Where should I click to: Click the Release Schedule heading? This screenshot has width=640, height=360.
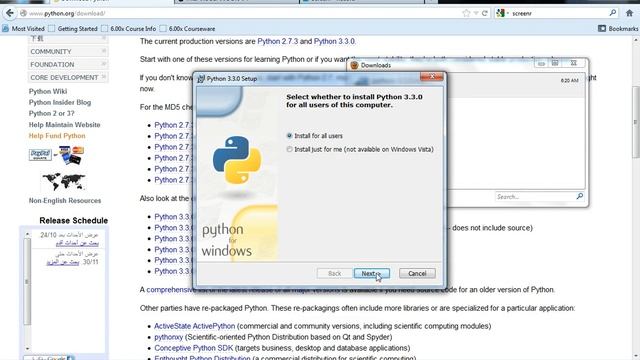click(x=74, y=220)
